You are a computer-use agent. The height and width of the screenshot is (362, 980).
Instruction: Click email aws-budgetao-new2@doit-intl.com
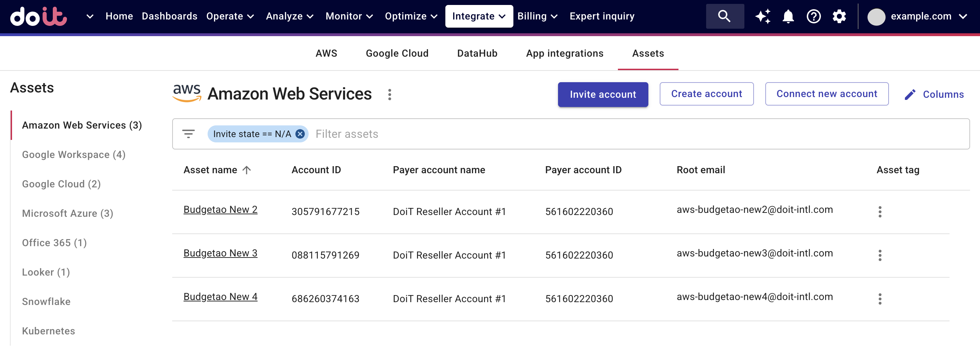[x=755, y=210]
